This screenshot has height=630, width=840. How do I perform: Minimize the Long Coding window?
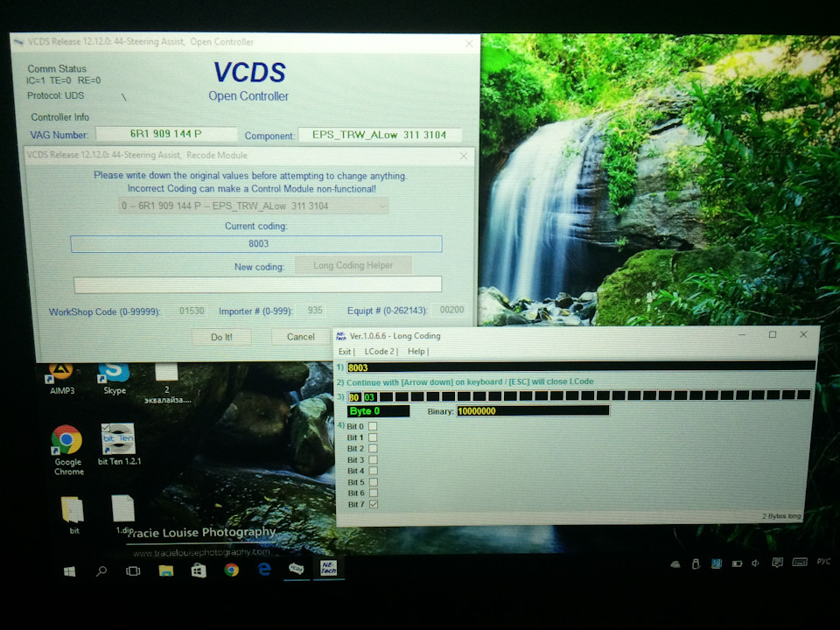pyautogui.click(x=742, y=334)
